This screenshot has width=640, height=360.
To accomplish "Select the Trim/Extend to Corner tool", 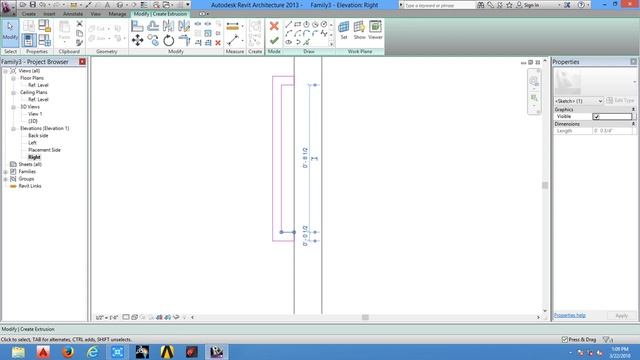I will pos(184,40).
